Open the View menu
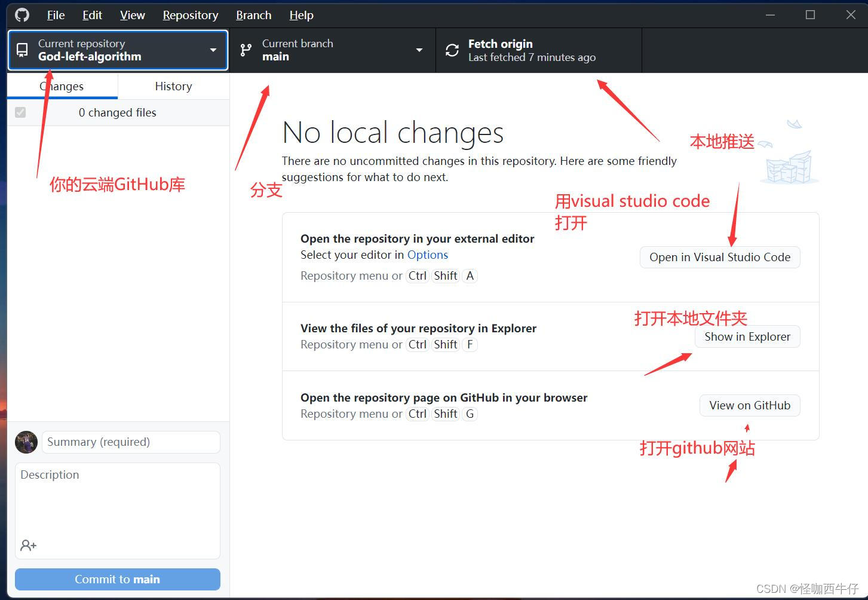Image resolution: width=868 pixels, height=600 pixels. coord(132,15)
